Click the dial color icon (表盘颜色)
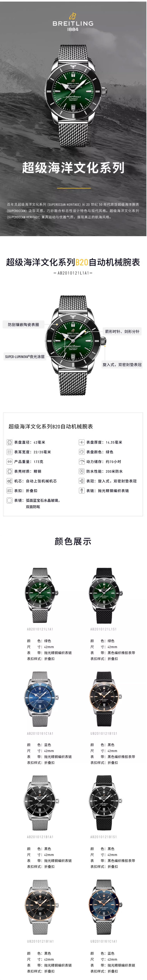 81,452
